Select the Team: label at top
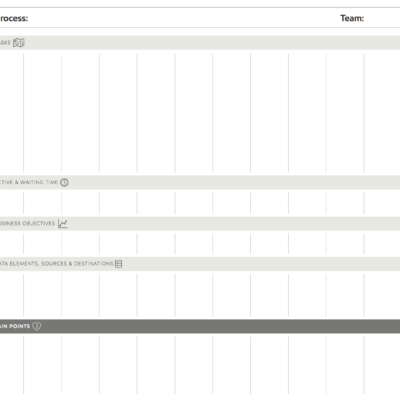 [352, 18]
